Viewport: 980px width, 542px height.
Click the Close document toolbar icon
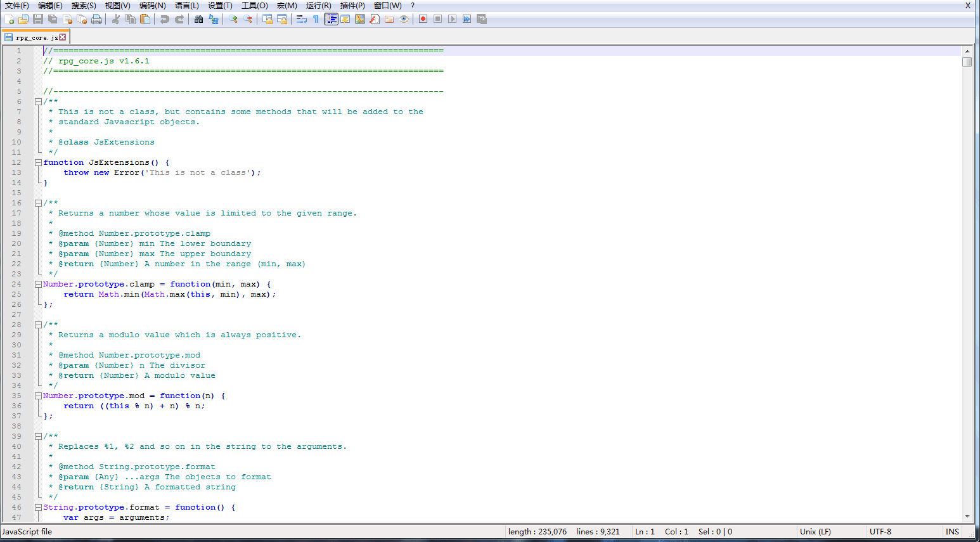click(x=67, y=19)
